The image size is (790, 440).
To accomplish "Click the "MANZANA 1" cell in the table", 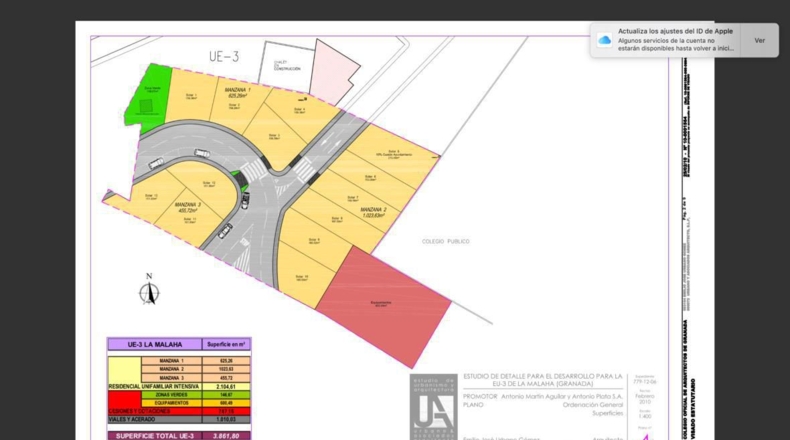I will pos(172,361).
